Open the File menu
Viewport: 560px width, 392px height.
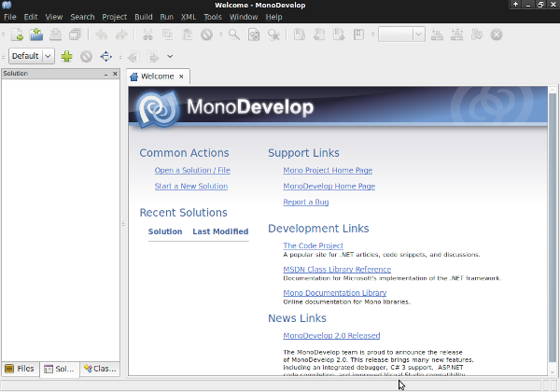(10, 17)
